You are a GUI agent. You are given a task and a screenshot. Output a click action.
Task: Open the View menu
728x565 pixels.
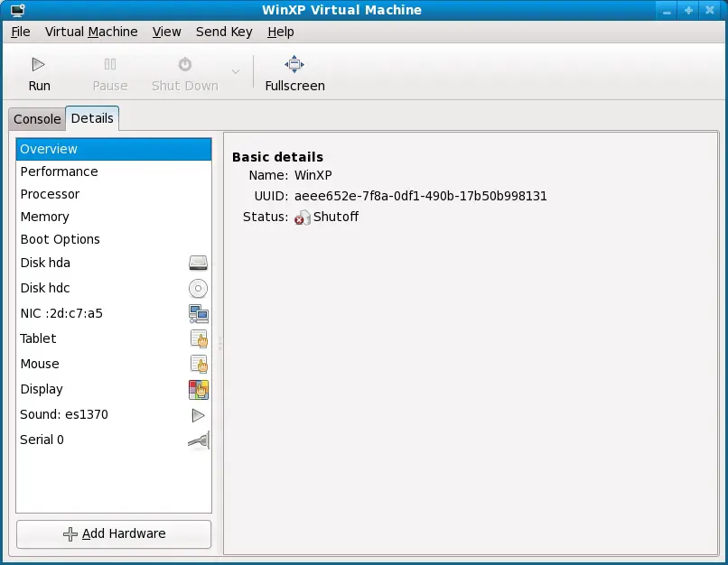click(x=166, y=32)
